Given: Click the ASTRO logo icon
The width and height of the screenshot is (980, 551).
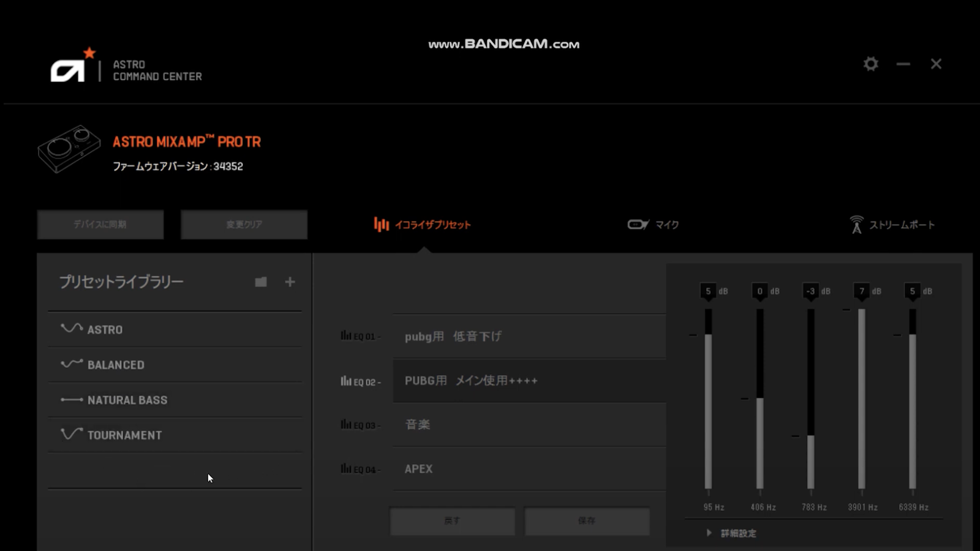Looking at the screenshot, I should tap(73, 65).
